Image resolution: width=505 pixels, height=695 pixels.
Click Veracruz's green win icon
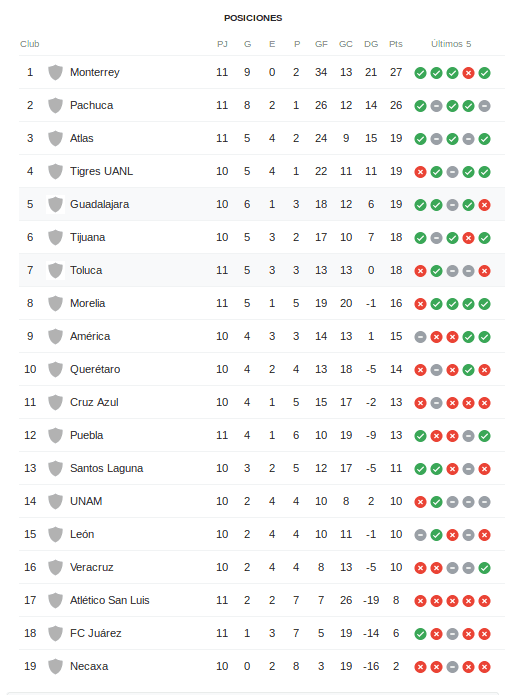click(x=484, y=568)
